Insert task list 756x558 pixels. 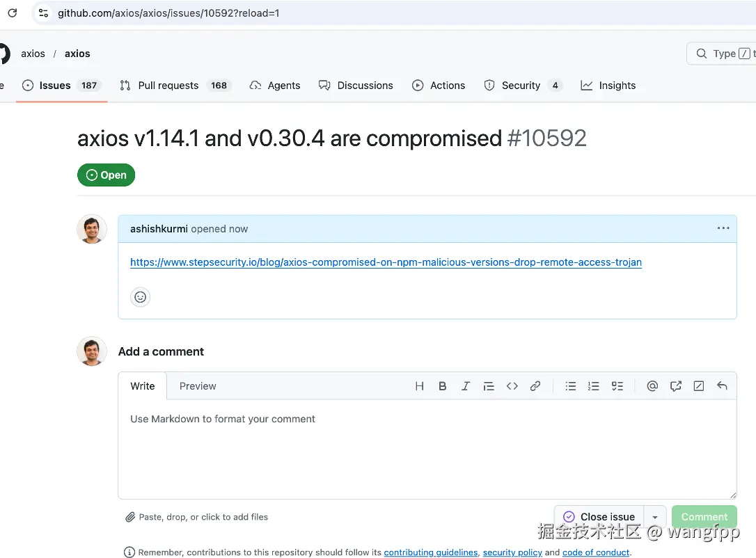[617, 386]
